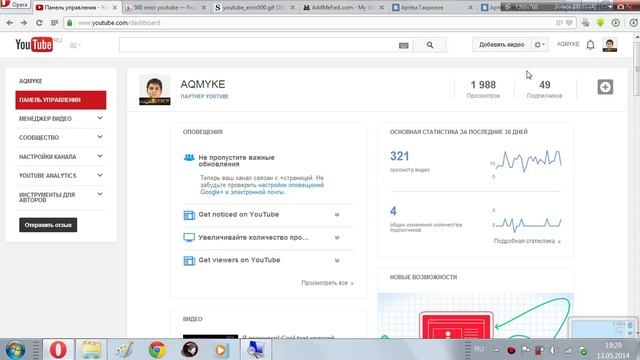640x360 pixels.
Task: Open the Просмотреть все link
Action: click(327, 283)
